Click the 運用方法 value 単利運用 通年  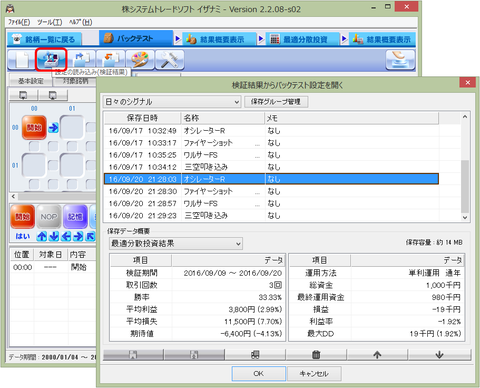coord(435,273)
